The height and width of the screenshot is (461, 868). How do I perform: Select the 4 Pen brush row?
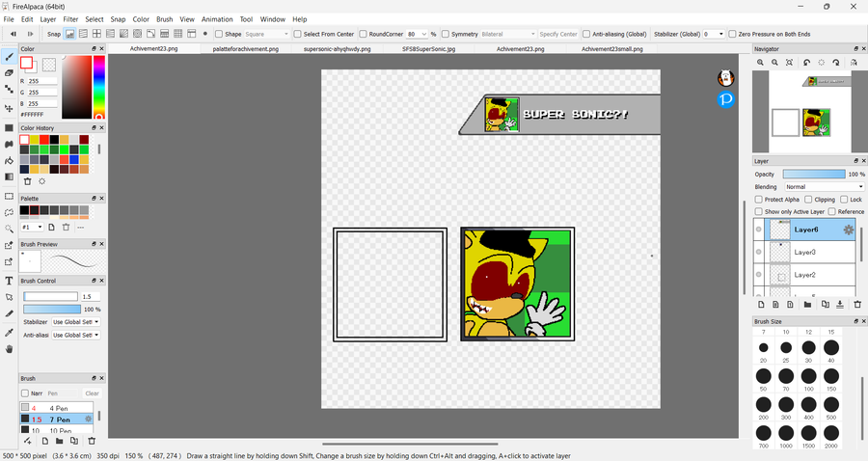click(x=57, y=408)
